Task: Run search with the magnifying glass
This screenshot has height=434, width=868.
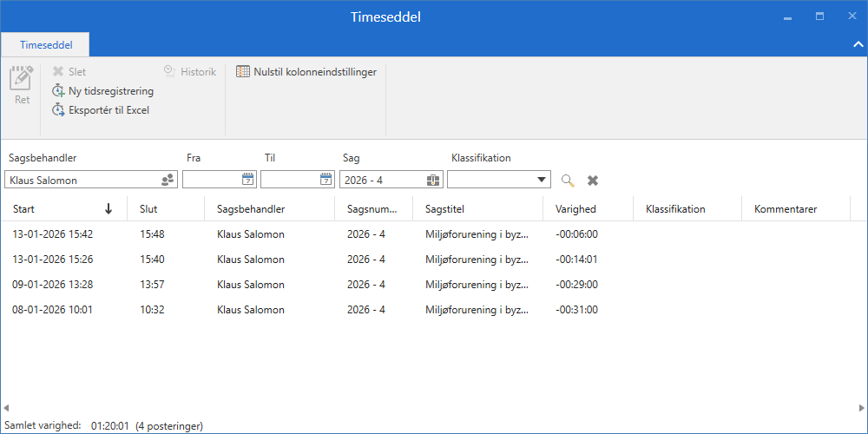Action: coord(568,181)
